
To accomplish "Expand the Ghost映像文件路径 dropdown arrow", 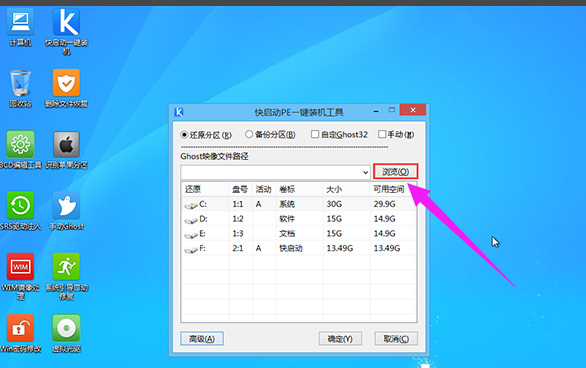I will [365, 172].
